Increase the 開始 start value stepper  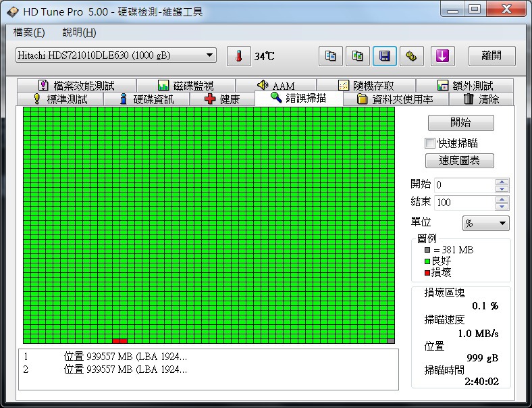tap(502, 182)
